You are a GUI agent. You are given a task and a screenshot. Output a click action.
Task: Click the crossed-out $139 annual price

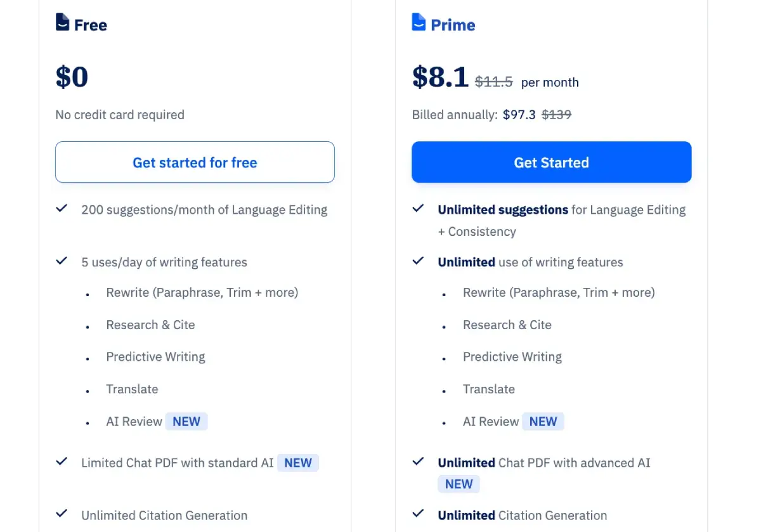click(556, 115)
